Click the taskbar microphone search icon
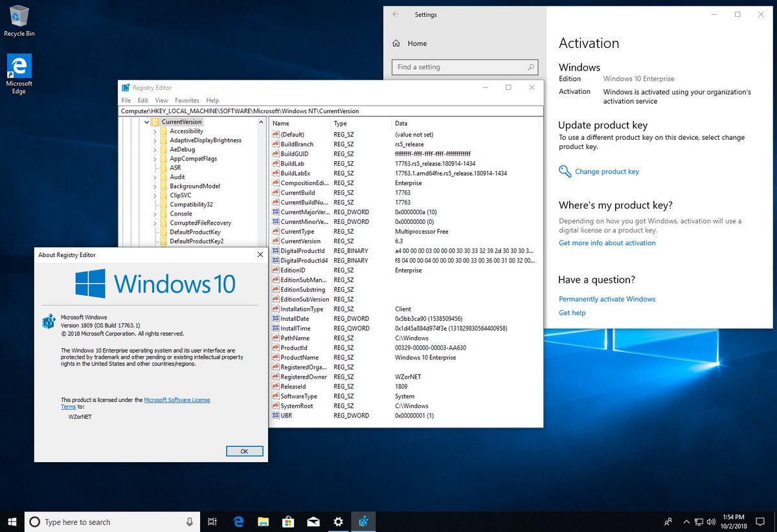777x532 pixels. pos(189,522)
